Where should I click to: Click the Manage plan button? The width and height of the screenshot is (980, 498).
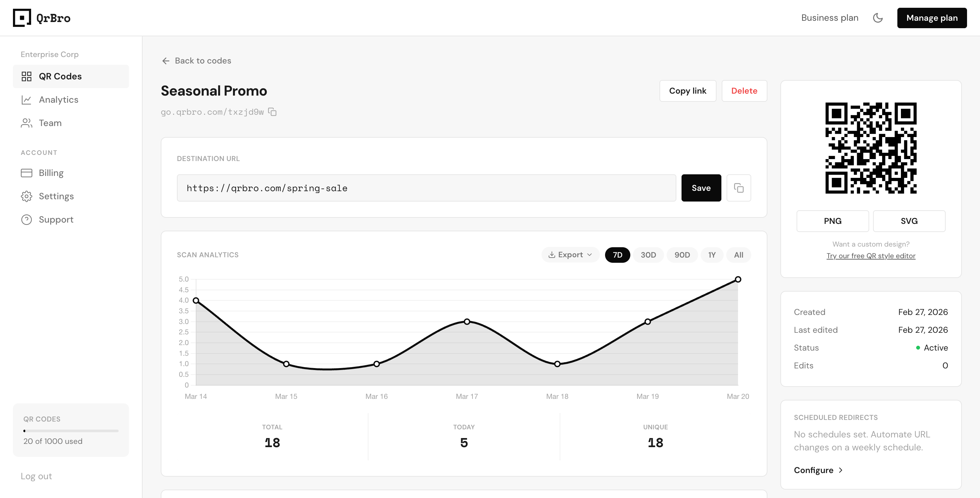pyautogui.click(x=932, y=18)
